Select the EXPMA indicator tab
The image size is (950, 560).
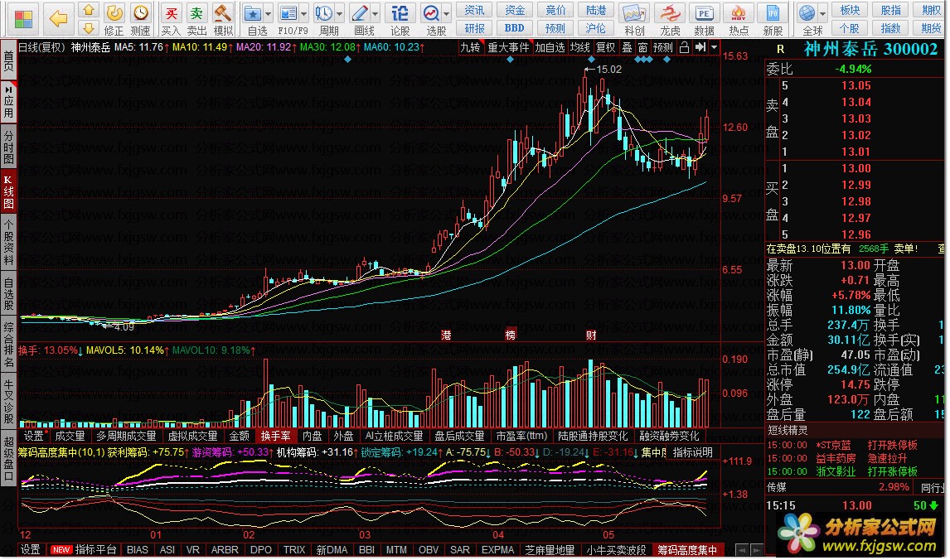(x=497, y=550)
